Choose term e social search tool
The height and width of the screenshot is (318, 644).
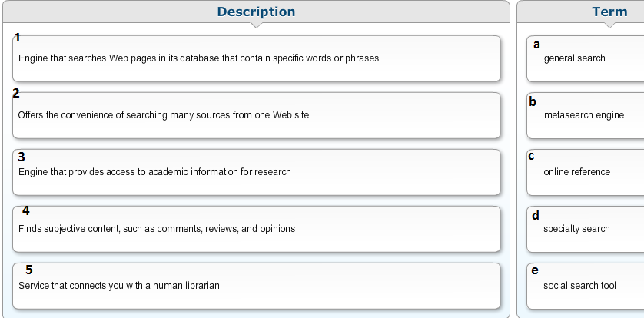(586, 286)
